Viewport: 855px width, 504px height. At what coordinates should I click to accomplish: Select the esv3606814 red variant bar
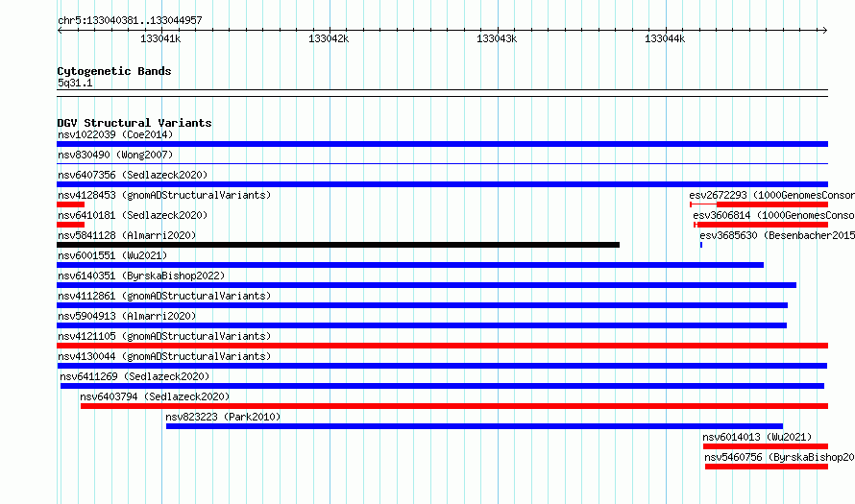(x=763, y=225)
